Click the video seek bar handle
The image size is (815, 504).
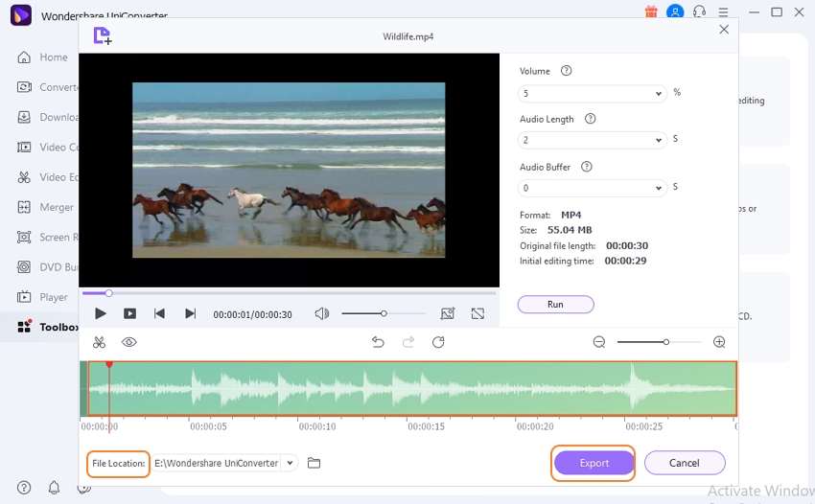click(x=108, y=293)
